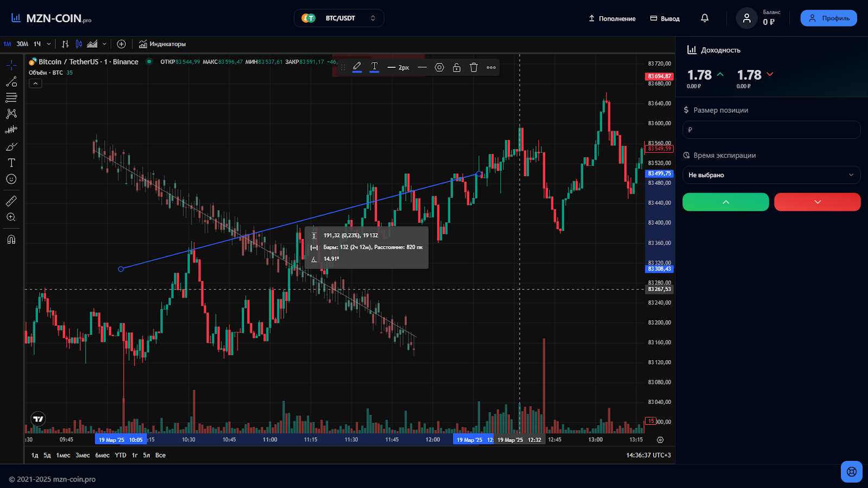Change text color in floating toolbar
Viewport: 868px width, 488px height.
[x=374, y=67]
